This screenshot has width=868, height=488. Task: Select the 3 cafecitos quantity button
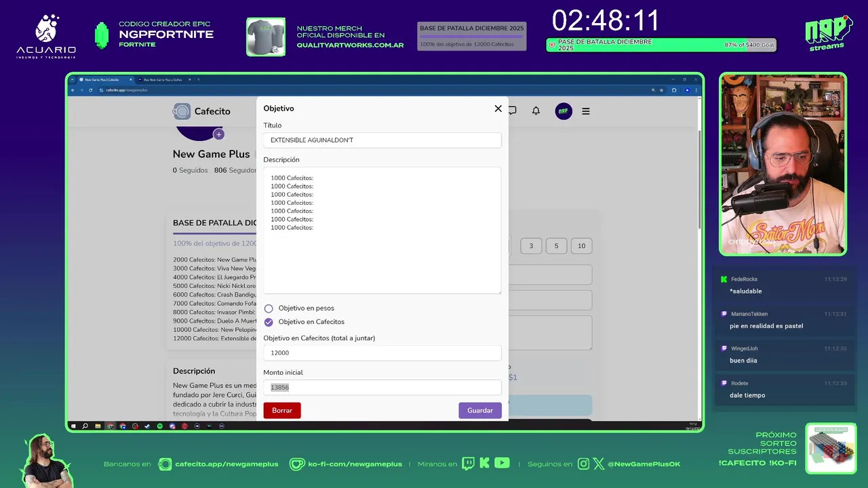(531, 245)
